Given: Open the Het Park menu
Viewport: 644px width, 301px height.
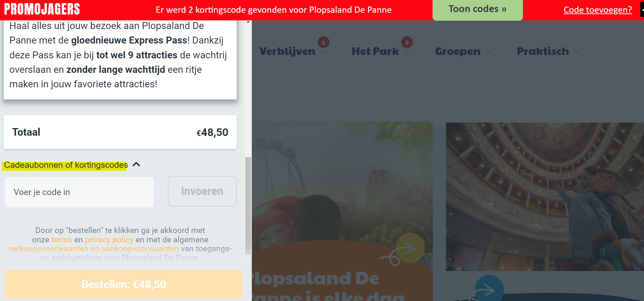Looking at the screenshot, I should (x=375, y=51).
